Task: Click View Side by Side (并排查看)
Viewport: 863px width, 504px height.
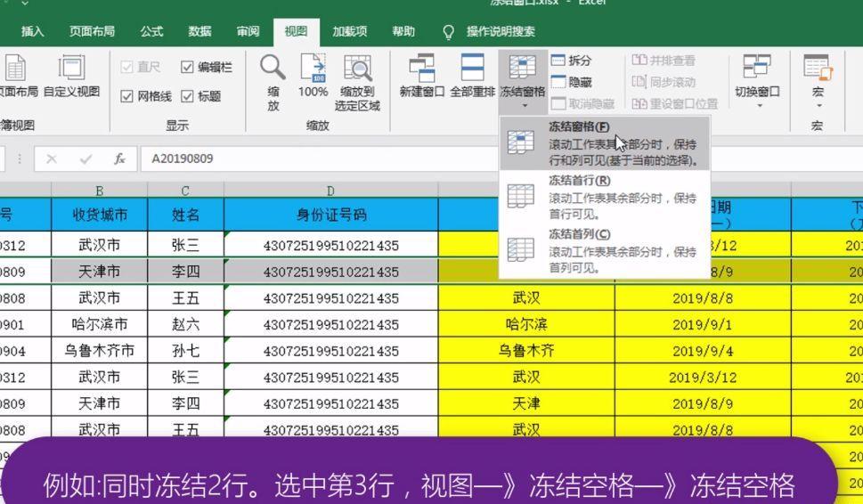Action: tap(664, 60)
